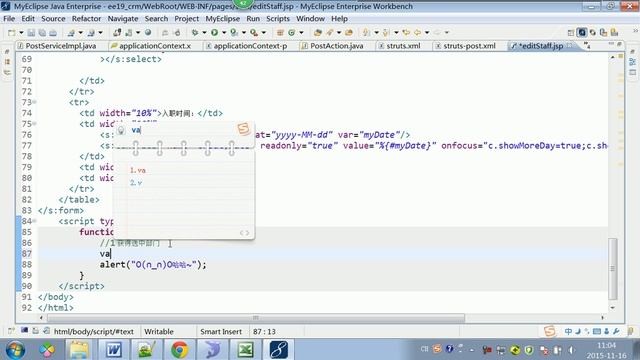
Task: Select the MyEclipse Java Enterprise perspective icon
Action: (582, 33)
